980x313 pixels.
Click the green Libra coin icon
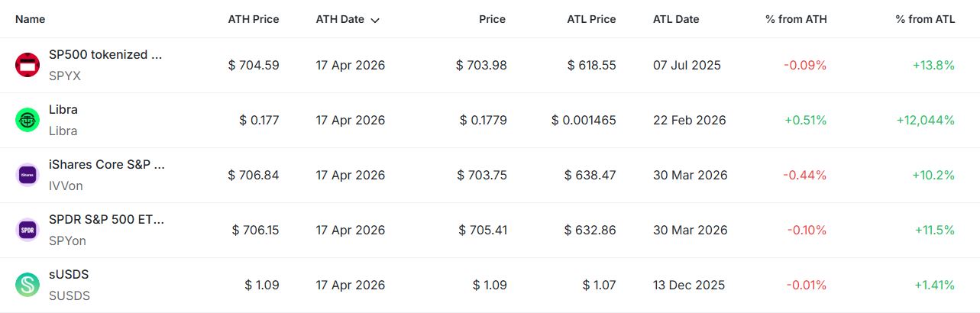coord(27,120)
